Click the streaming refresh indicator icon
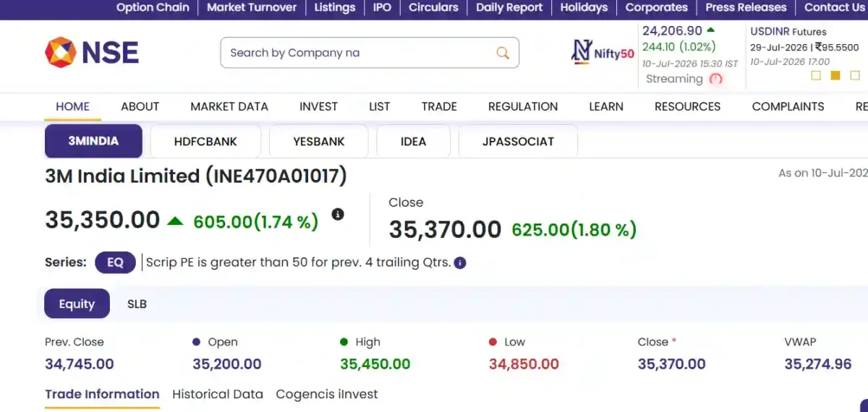868x412 pixels. click(x=716, y=79)
